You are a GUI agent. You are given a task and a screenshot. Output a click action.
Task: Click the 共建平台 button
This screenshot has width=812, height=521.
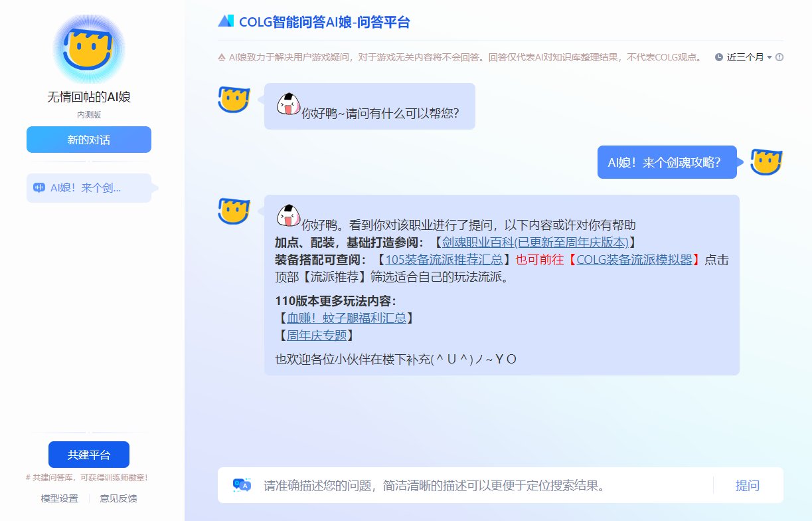coord(89,455)
